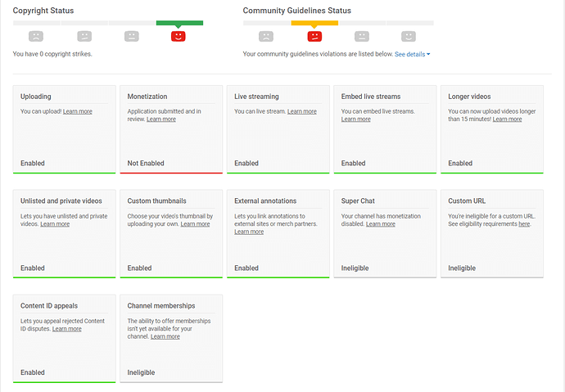Click the yellow community guidelines bar segment

314,23
